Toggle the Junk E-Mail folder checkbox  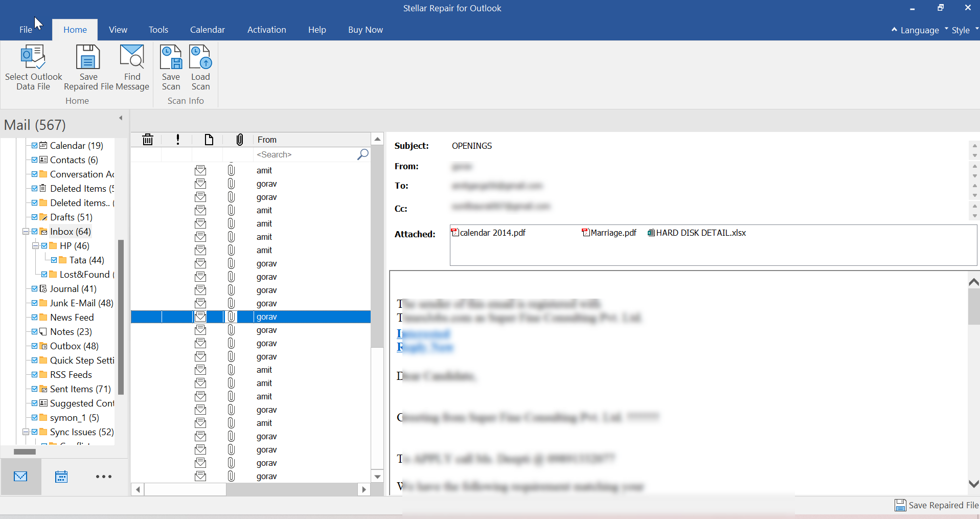pyautogui.click(x=35, y=303)
